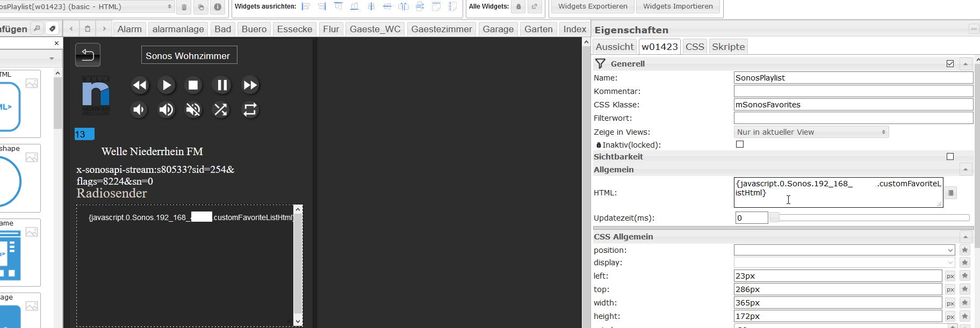The width and height of the screenshot is (980, 328).
Task: Click the Updatezeit slider handle
Action: [774, 217]
